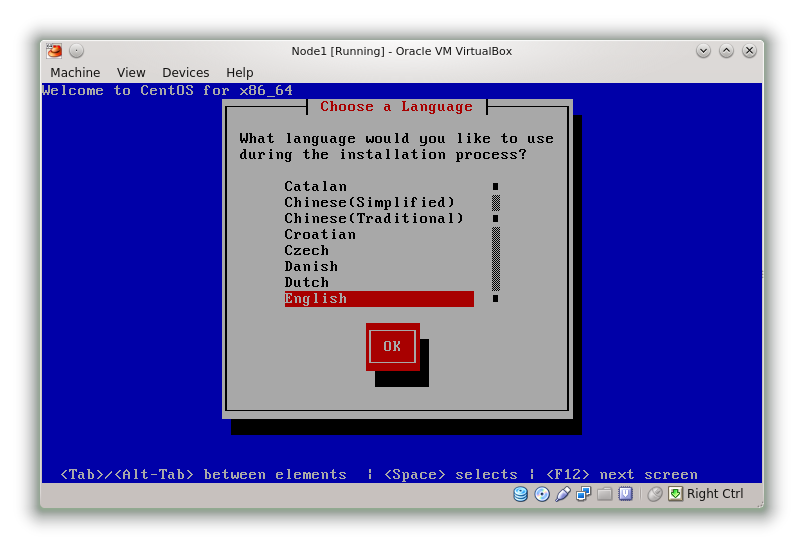This screenshot has height=548, width=804.
Task: Select Chinese(Simplified) in the language list
Action: (379, 202)
